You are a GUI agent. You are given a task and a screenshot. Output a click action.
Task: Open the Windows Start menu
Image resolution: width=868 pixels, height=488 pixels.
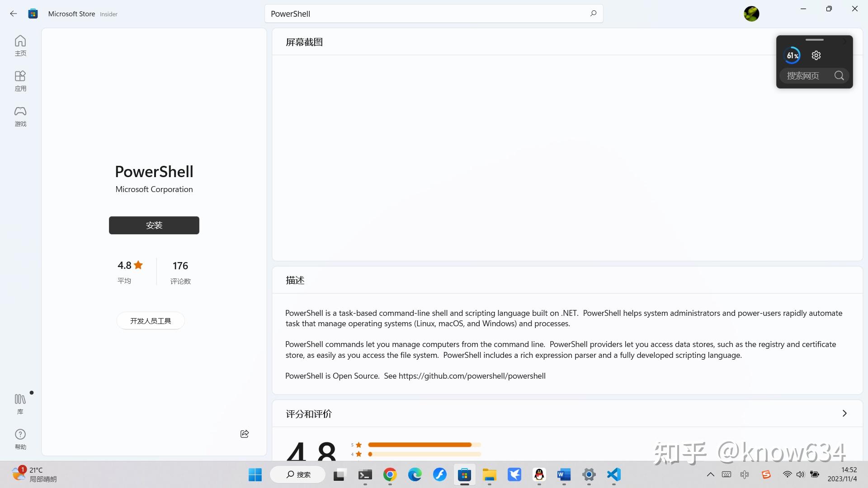coord(255,474)
